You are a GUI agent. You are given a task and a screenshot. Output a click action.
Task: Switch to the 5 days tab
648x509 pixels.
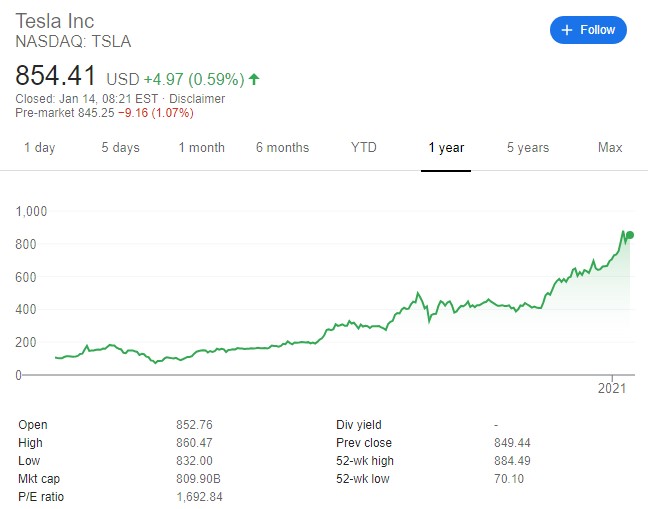click(x=120, y=147)
